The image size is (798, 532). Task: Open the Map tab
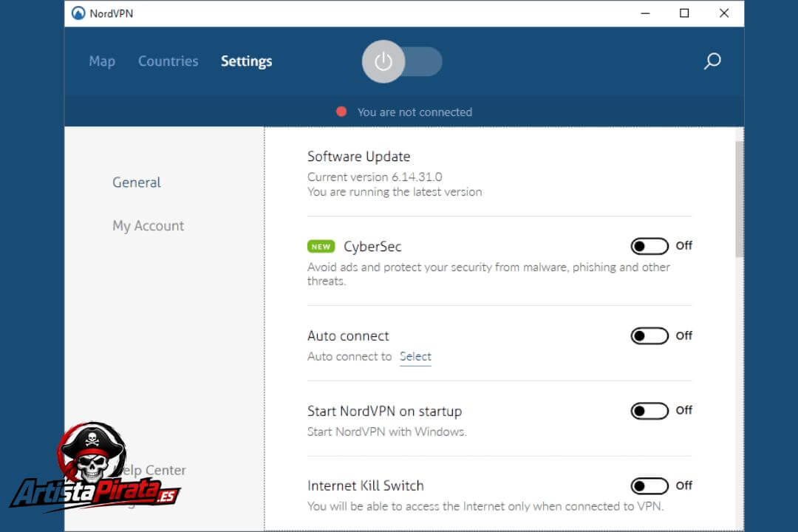(x=102, y=61)
